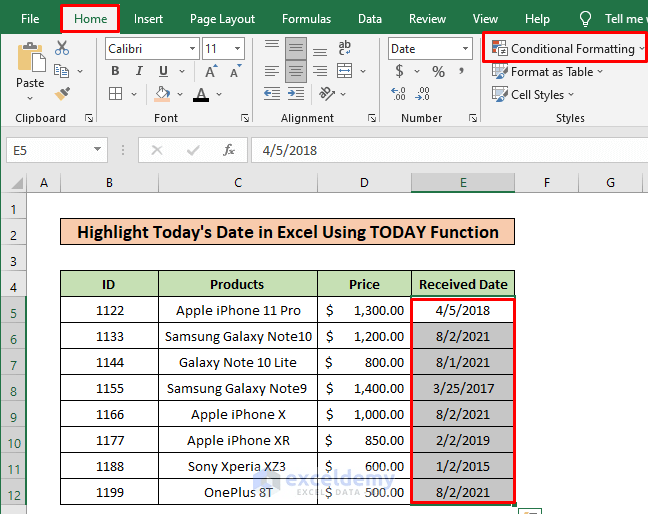Click the Insert Function fx icon
648x514 pixels.
229,150
